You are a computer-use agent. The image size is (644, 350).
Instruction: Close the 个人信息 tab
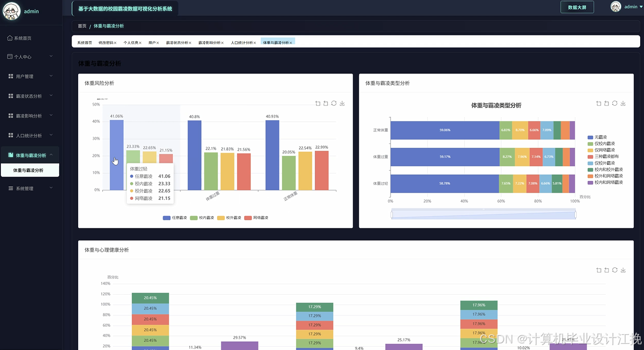point(140,43)
